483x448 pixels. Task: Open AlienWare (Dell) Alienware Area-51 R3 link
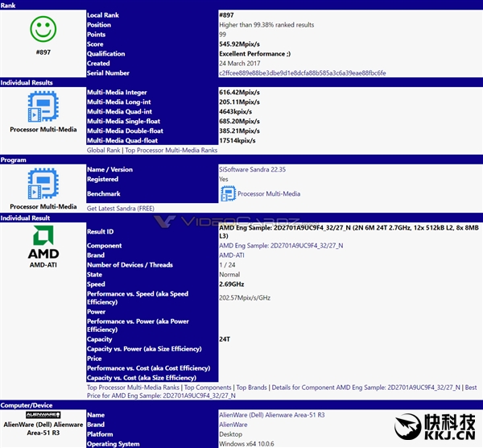tap(272, 415)
